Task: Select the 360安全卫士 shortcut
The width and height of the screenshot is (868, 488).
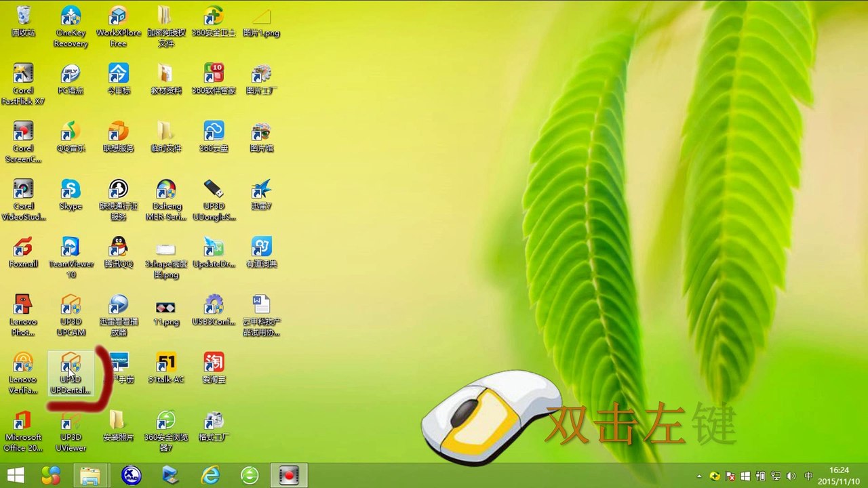Action: (x=214, y=21)
